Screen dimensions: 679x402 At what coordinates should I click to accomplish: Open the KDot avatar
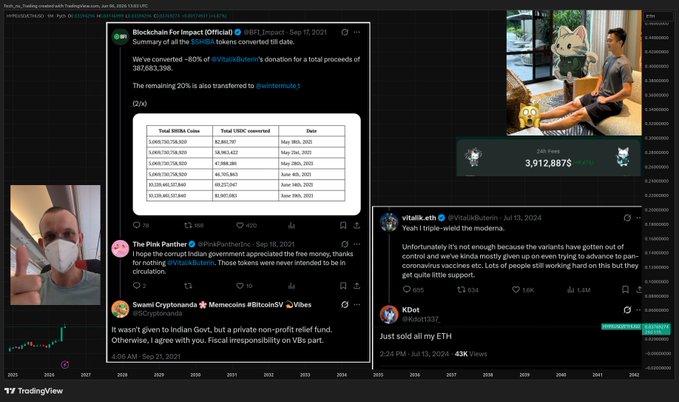pos(389,314)
